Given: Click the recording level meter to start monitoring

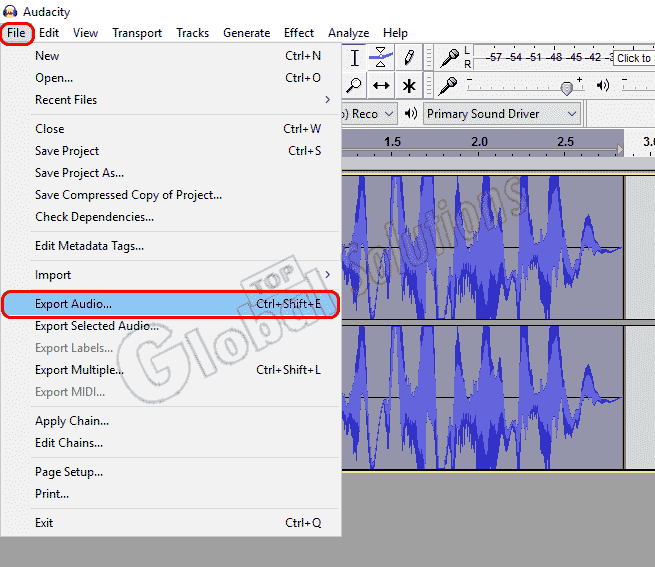Looking at the screenshot, I should [x=564, y=58].
